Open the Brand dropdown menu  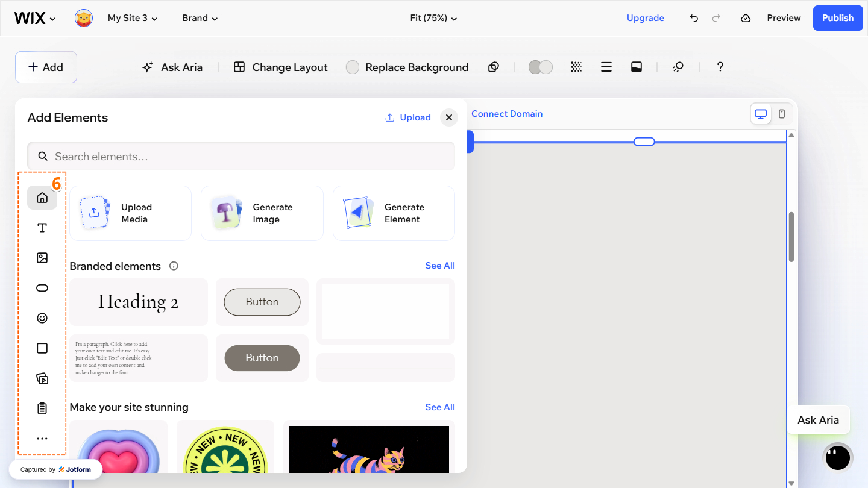200,18
